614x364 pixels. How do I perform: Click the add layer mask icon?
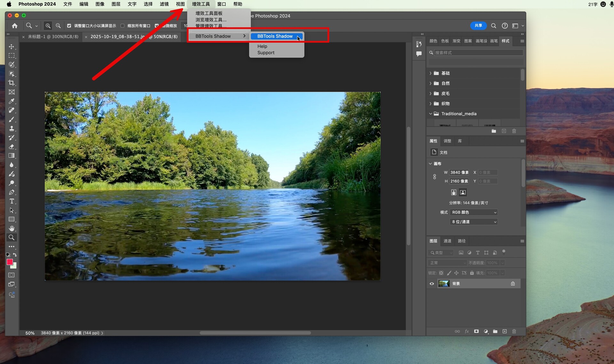(476, 331)
